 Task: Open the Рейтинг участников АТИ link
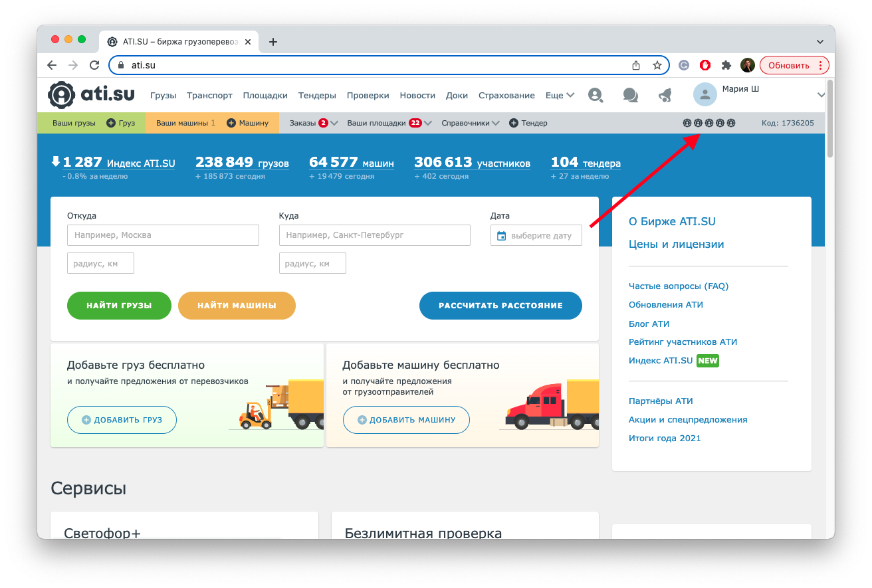tap(683, 342)
